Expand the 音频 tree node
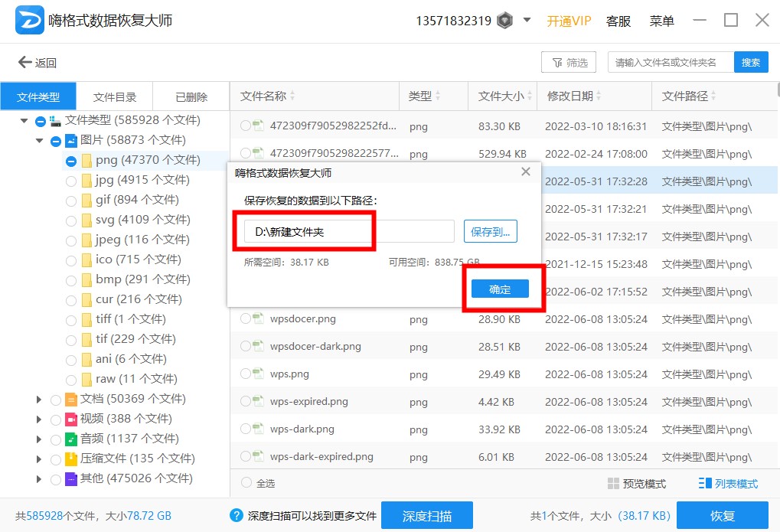The width and height of the screenshot is (780, 532). [x=39, y=439]
